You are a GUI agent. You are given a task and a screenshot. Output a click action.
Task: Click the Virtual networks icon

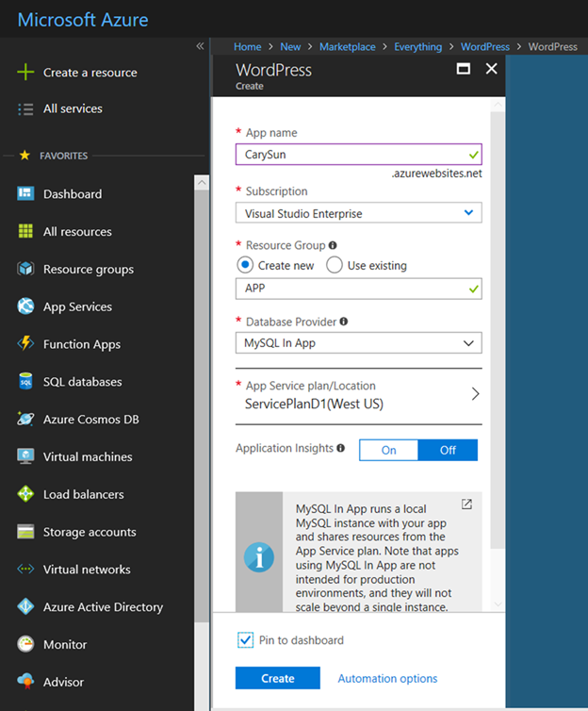[x=25, y=569]
